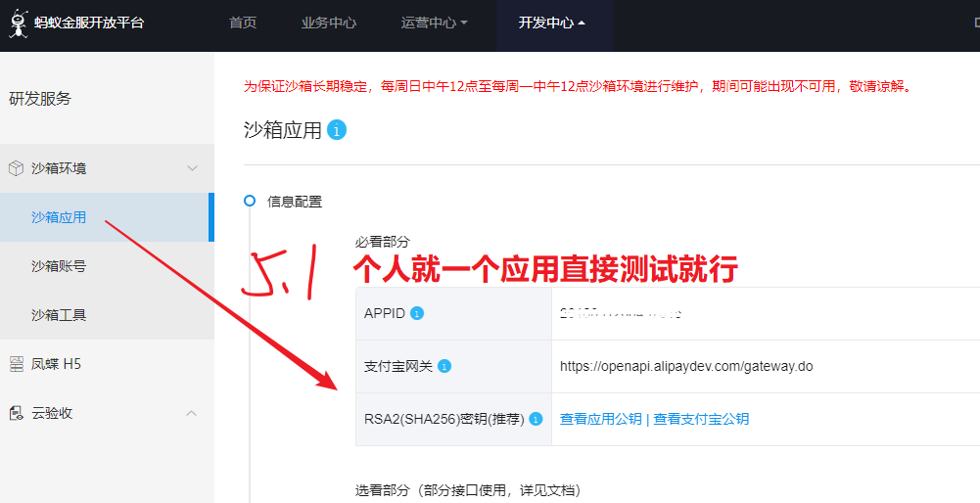Open the 运营中心 dropdown menu
This screenshot has height=503, width=980.
coord(434,23)
